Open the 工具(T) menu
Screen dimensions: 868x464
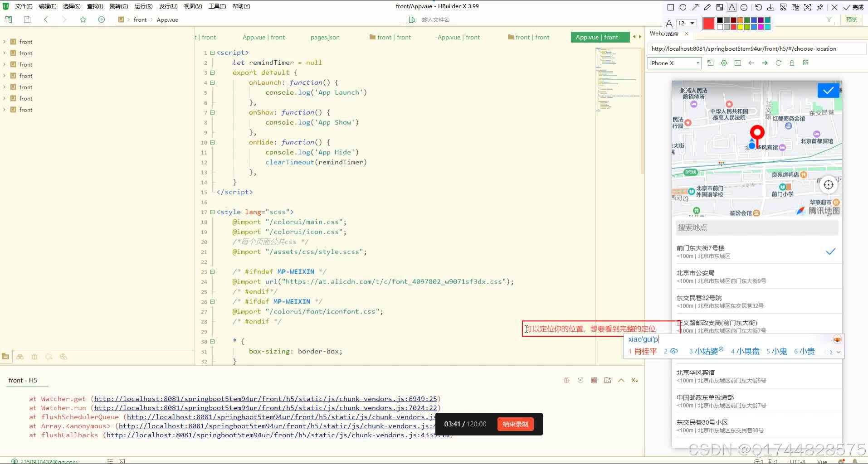click(x=217, y=6)
